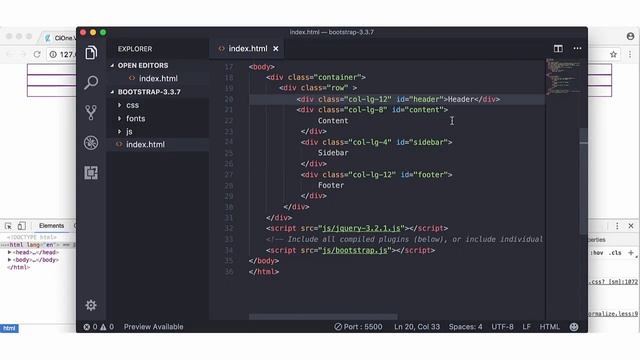Click the html breadcrumb in DevTools
This screenshot has height=360, width=640.
9,328
